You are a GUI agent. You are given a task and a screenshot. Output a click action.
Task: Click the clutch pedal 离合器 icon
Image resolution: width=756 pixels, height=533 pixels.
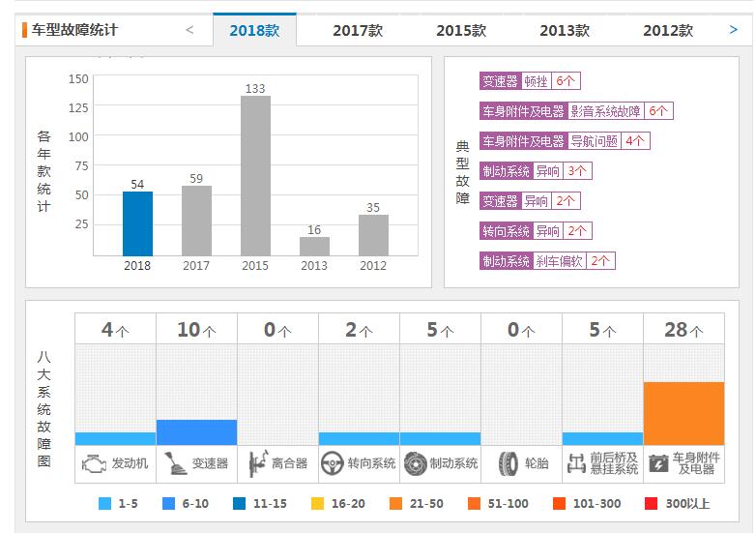pyautogui.click(x=258, y=463)
